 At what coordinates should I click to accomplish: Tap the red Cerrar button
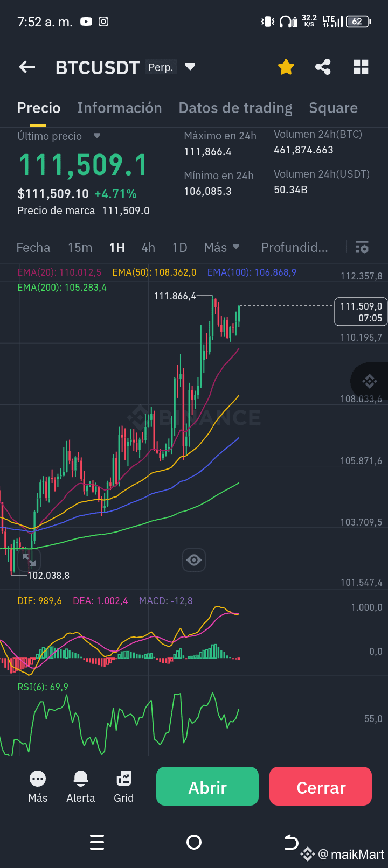[x=321, y=787]
